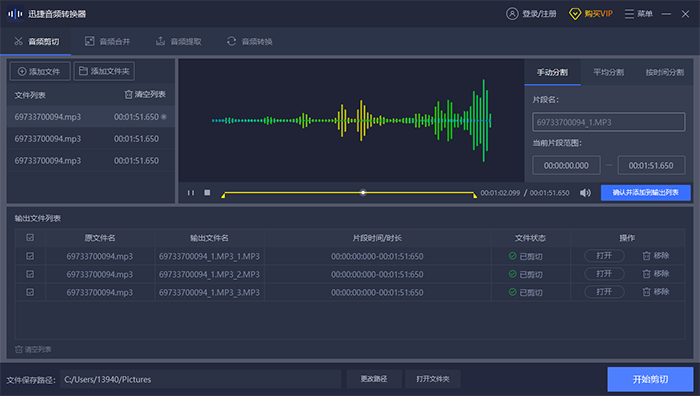Click the 原文件名 column header
This screenshot has width=700, height=396.
(x=100, y=238)
